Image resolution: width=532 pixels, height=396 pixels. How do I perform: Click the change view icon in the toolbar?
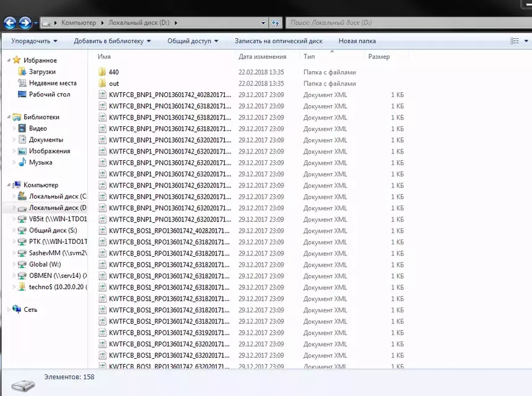515,41
